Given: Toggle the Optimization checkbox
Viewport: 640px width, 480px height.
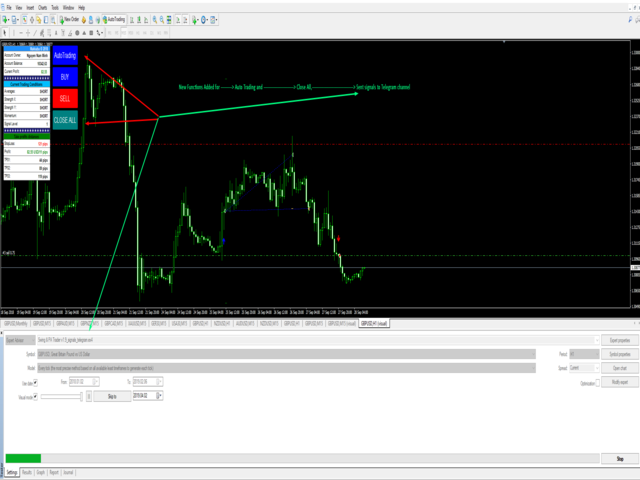Looking at the screenshot, I should [x=598, y=383].
